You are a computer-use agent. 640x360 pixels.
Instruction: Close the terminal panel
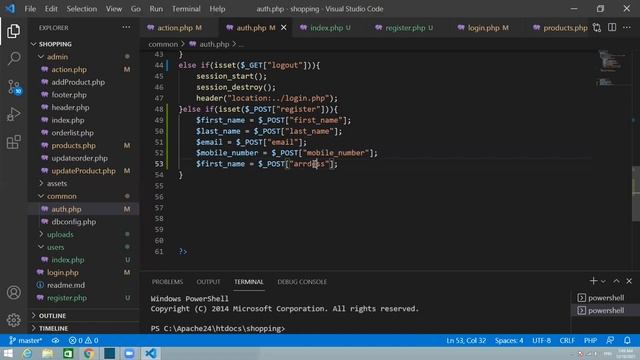coord(629,281)
